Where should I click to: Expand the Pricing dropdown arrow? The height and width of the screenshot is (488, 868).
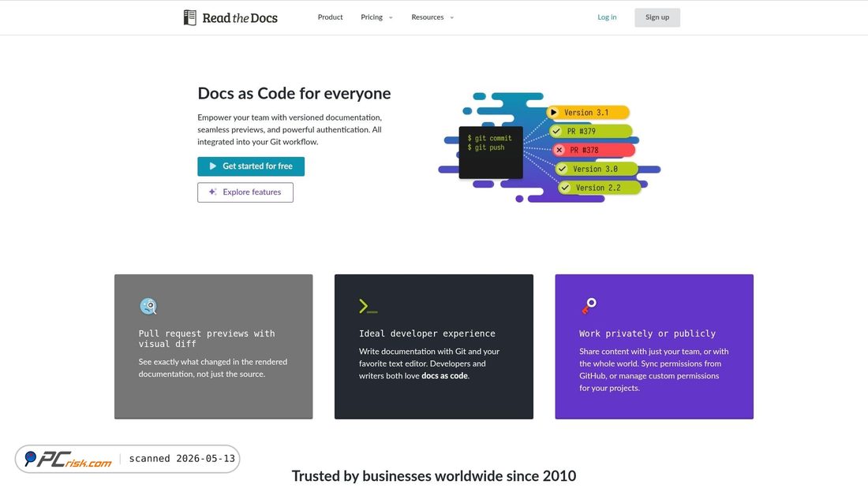(x=391, y=17)
